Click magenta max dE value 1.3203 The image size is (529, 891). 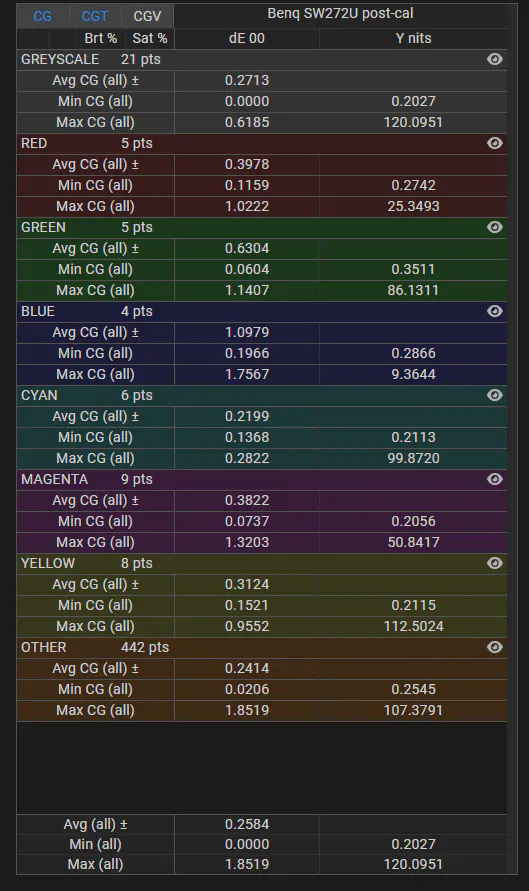[247, 542]
